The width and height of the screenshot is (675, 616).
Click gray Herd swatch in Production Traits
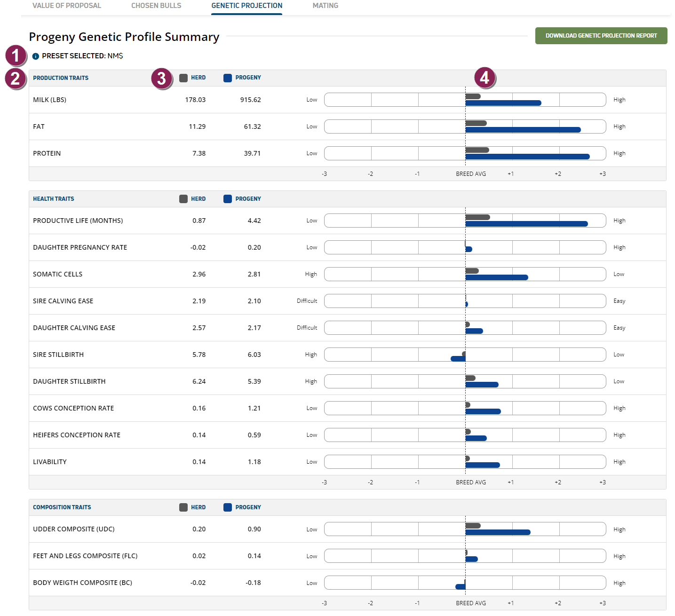(x=183, y=78)
